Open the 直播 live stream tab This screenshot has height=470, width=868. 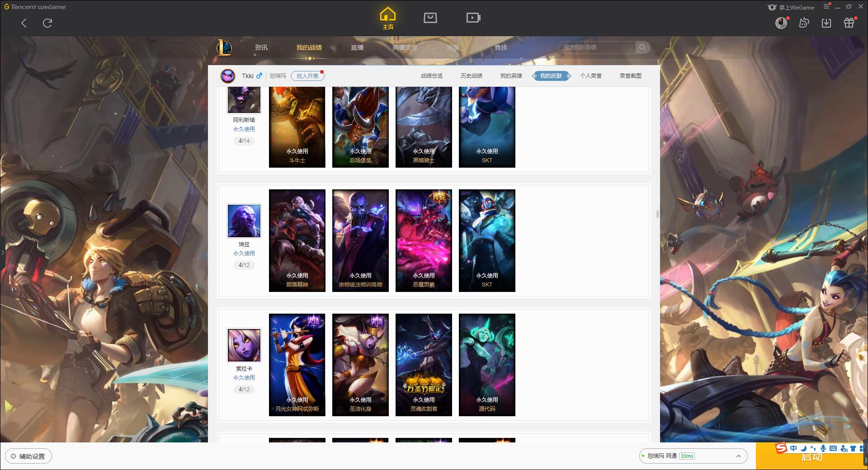point(357,47)
